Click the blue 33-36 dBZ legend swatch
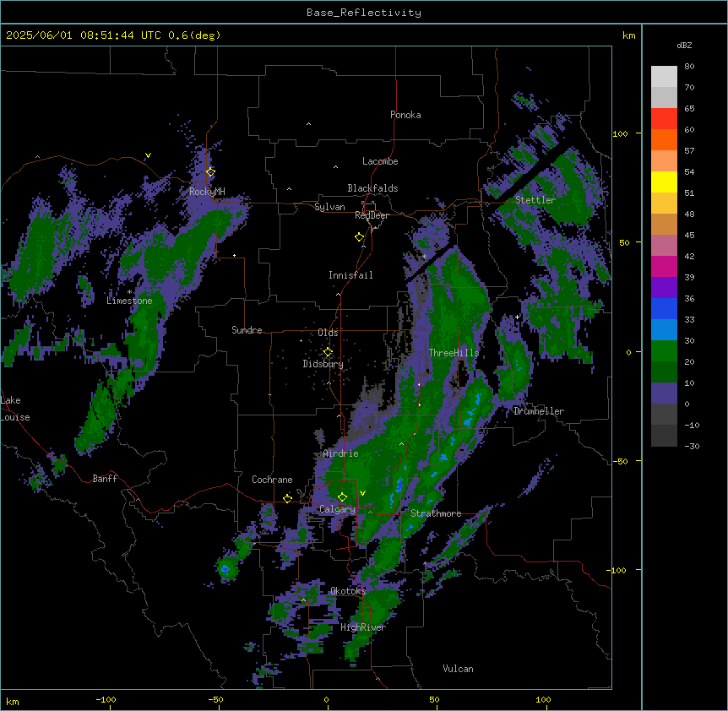Viewport: 728px width, 711px height. coord(664,308)
